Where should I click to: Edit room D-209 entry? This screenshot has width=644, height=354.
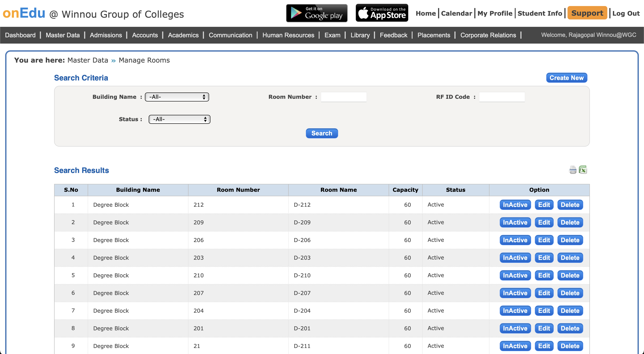pyautogui.click(x=544, y=222)
